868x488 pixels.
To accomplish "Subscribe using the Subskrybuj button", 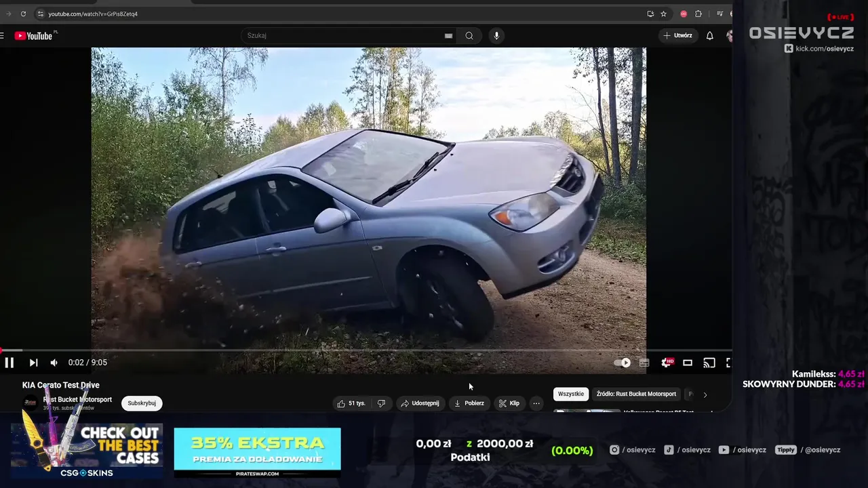I will [x=142, y=403].
